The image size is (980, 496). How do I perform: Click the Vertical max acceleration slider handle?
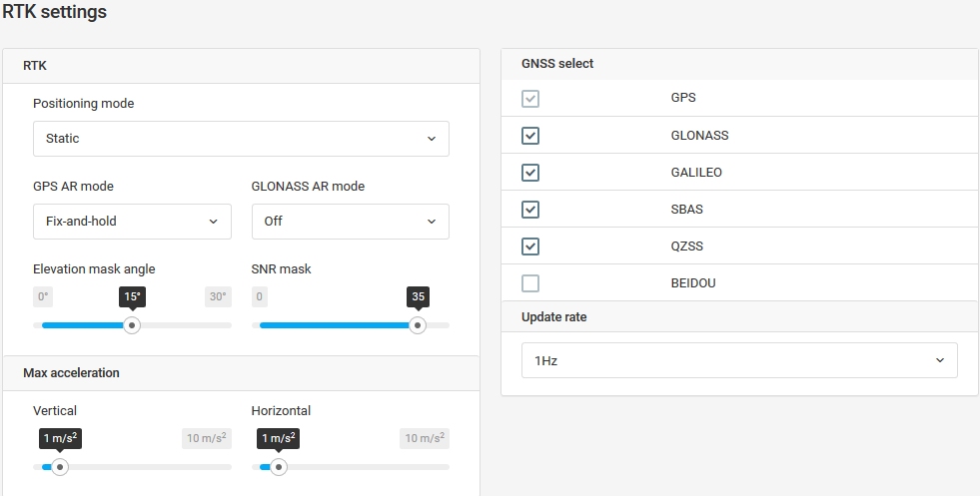[60, 467]
